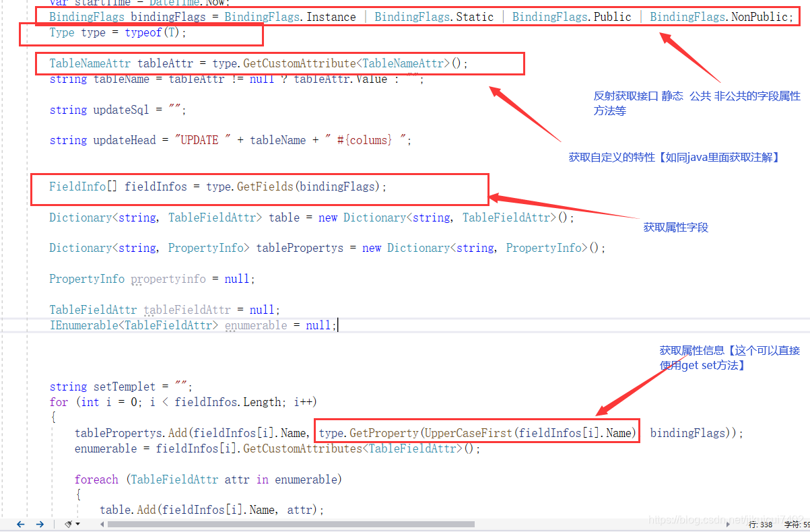The image size is (810, 532).
Task: Click the horizontal scrollbar right arrow
Action: coord(728,524)
